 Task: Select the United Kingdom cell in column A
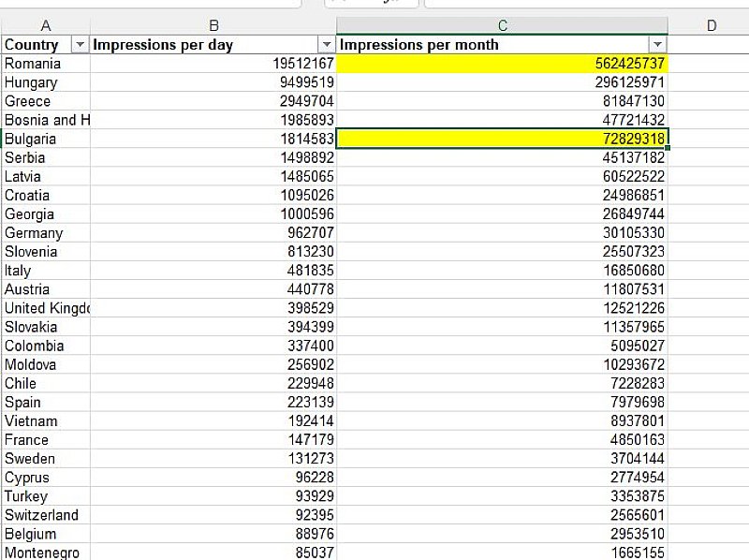(x=45, y=308)
